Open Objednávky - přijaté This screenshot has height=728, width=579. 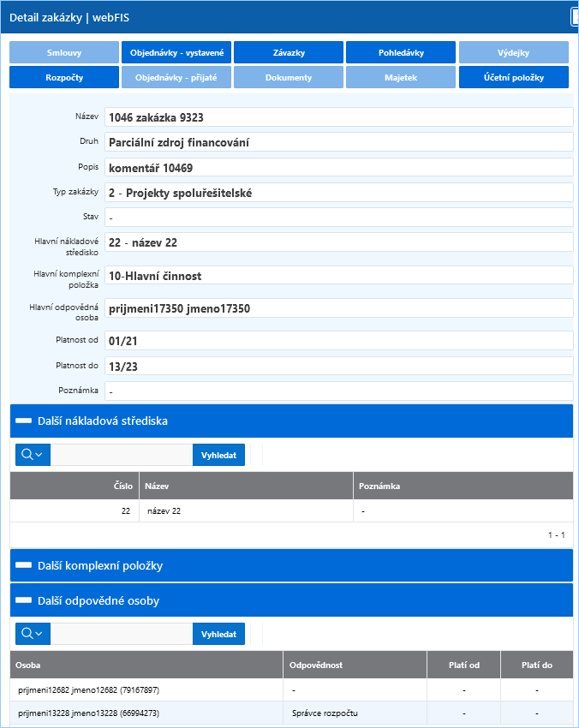pos(176,77)
